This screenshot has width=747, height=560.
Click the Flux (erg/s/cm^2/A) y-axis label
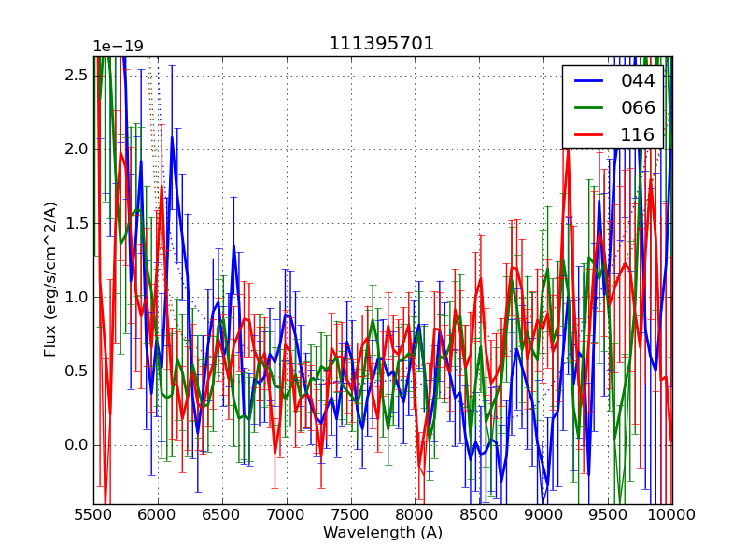coord(50,281)
